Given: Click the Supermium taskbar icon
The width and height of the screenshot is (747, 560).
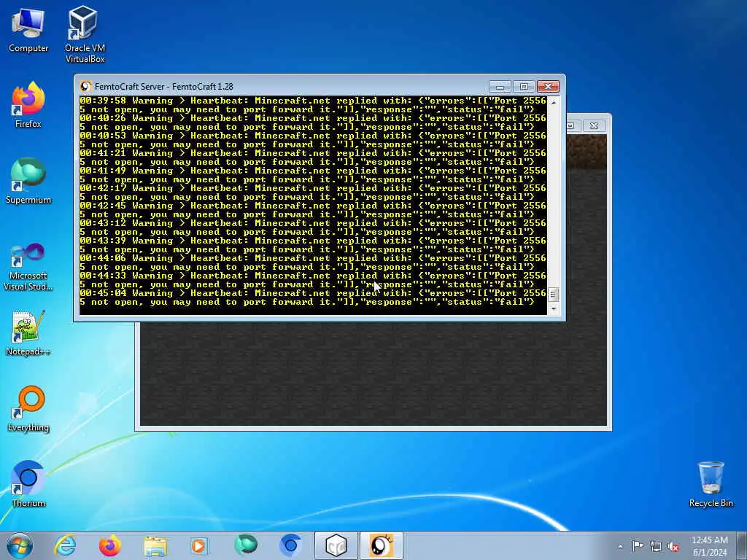Looking at the screenshot, I should click(245, 545).
